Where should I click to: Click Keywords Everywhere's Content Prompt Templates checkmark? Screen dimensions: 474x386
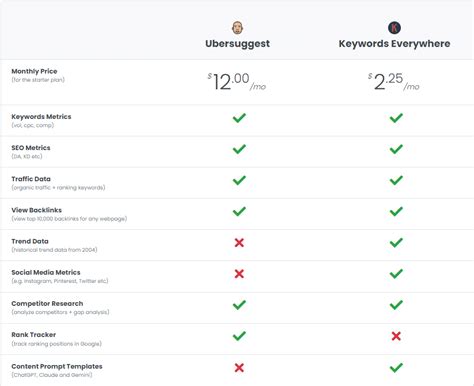click(x=396, y=368)
